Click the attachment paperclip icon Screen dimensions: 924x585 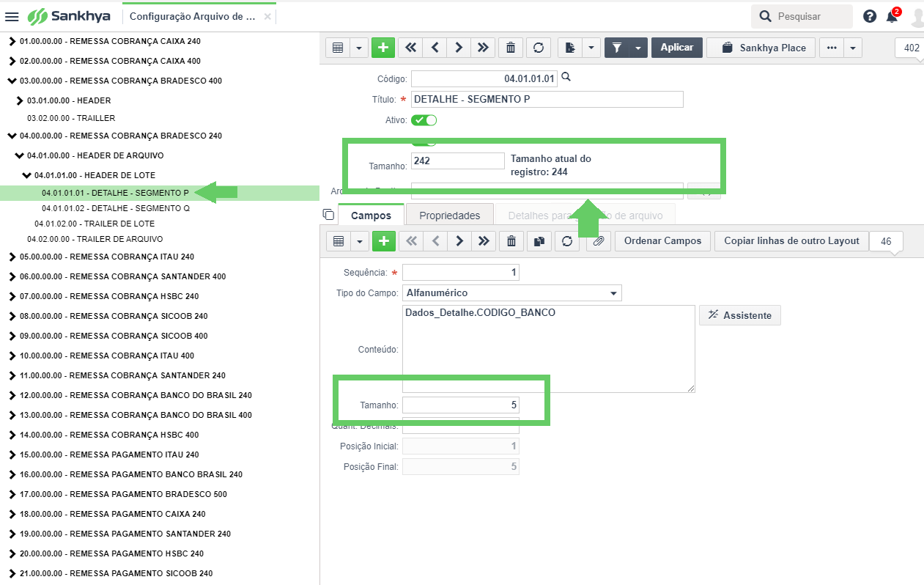pos(598,241)
